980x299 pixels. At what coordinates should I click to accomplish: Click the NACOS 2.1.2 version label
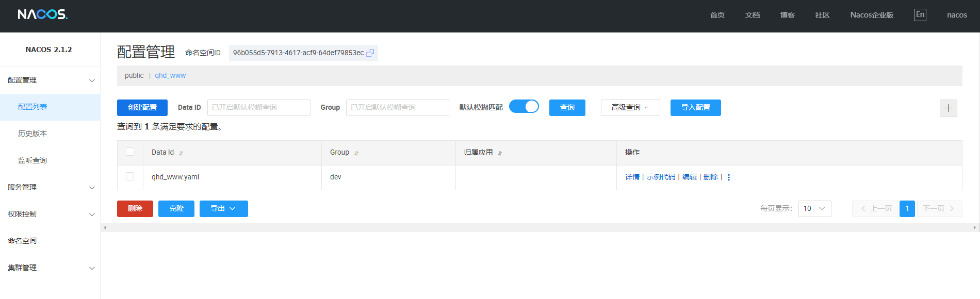(49, 49)
